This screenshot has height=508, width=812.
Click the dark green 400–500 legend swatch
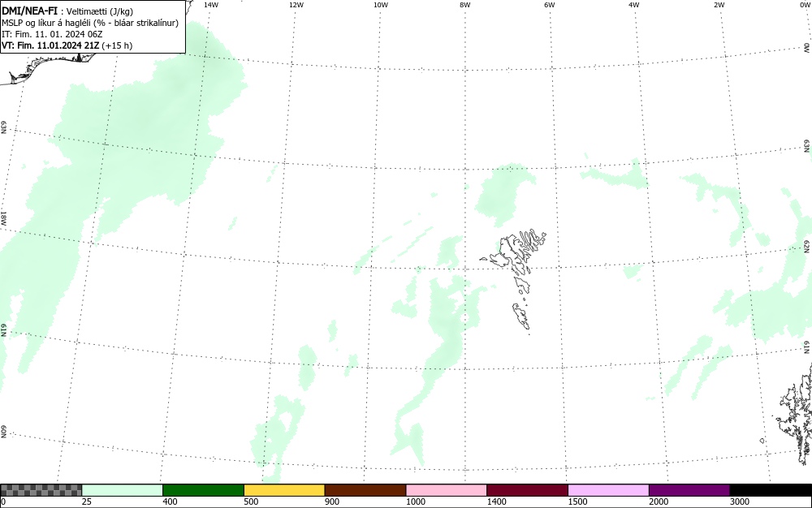point(203,490)
